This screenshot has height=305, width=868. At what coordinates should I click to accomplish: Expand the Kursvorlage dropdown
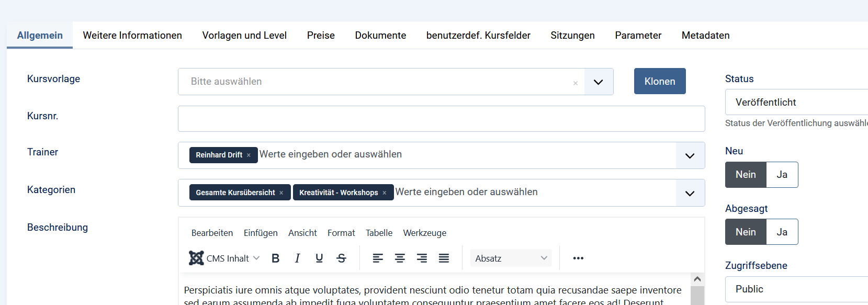click(x=598, y=82)
